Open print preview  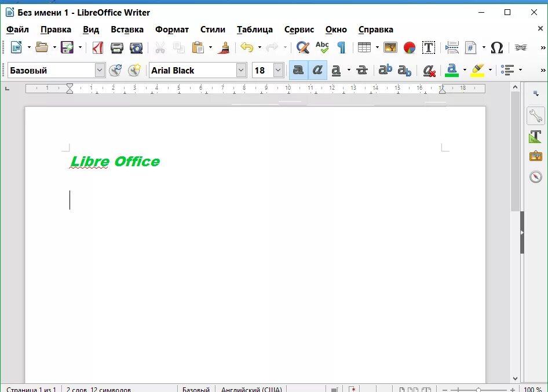point(136,47)
